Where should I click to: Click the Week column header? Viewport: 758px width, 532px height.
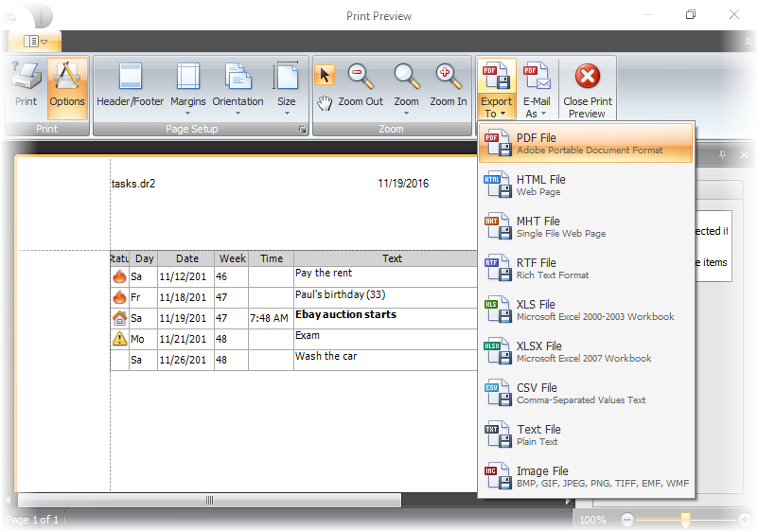232,258
